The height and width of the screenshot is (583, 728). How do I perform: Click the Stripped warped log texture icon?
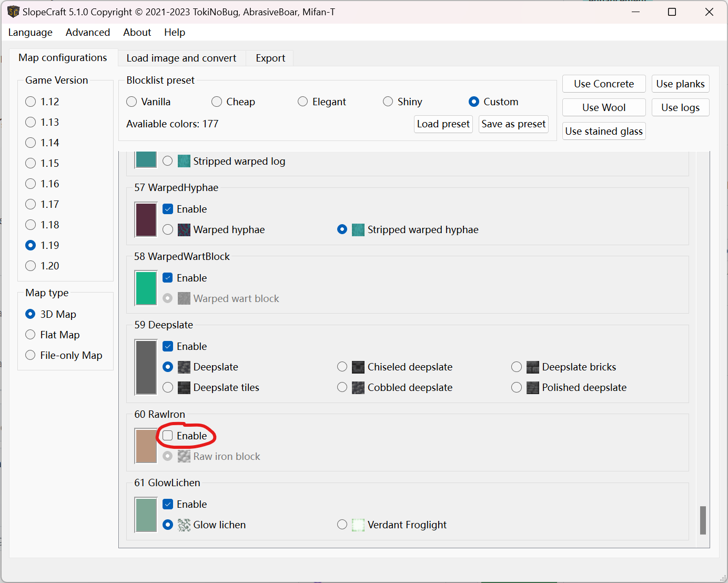click(x=184, y=161)
